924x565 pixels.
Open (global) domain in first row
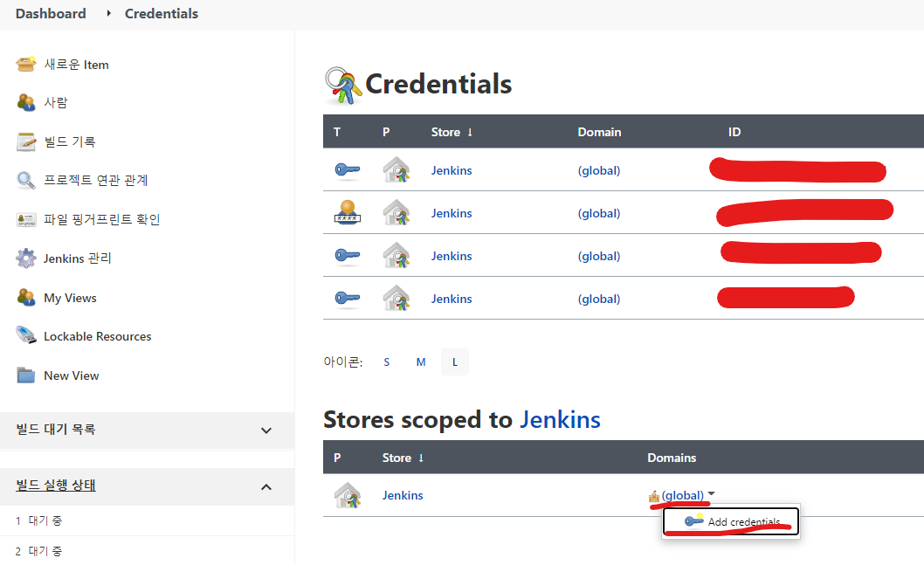pos(599,170)
